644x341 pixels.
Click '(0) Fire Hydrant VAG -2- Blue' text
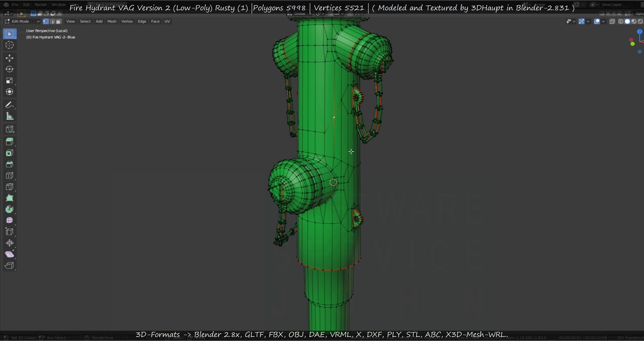(x=51, y=37)
